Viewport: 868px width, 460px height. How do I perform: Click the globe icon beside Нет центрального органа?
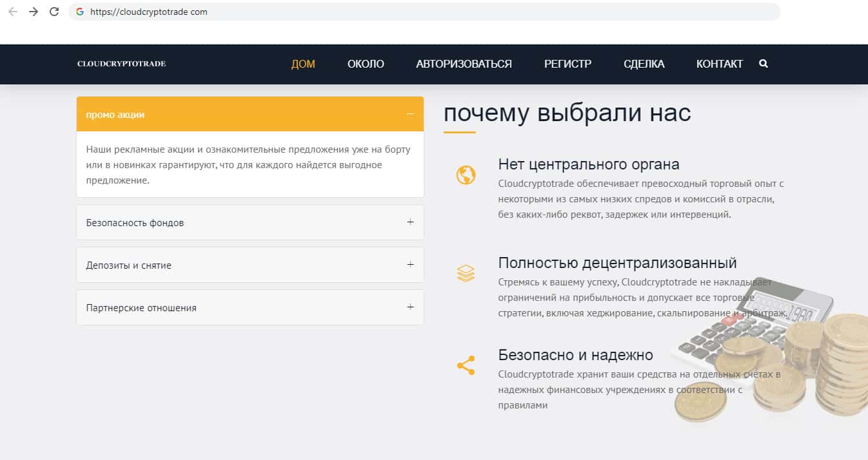[466, 175]
